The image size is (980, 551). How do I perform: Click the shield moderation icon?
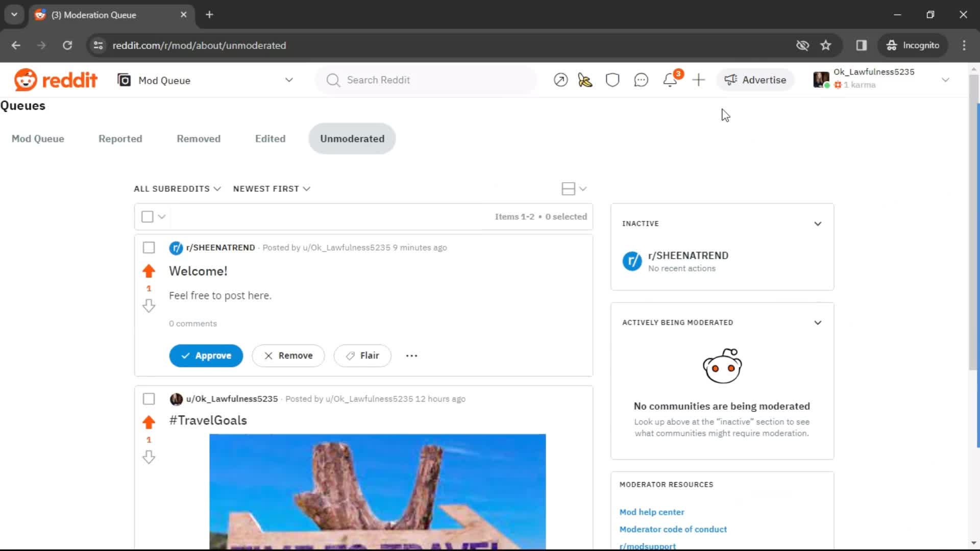point(612,80)
